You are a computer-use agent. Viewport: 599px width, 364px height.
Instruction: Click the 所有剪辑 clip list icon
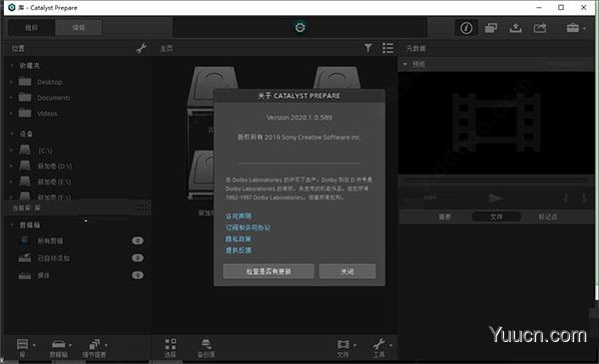click(x=25, y=240)
